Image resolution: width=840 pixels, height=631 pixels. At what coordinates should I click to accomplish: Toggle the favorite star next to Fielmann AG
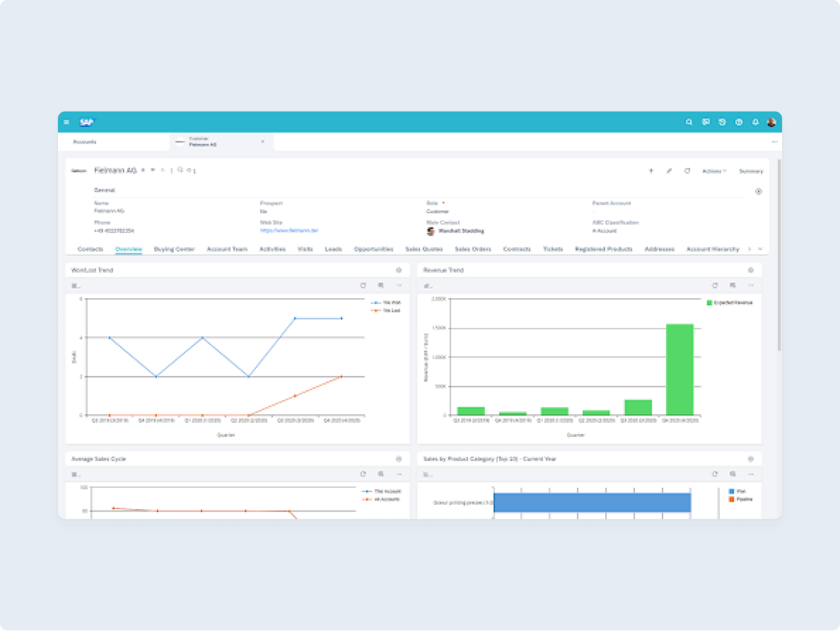tap(143, 170)
